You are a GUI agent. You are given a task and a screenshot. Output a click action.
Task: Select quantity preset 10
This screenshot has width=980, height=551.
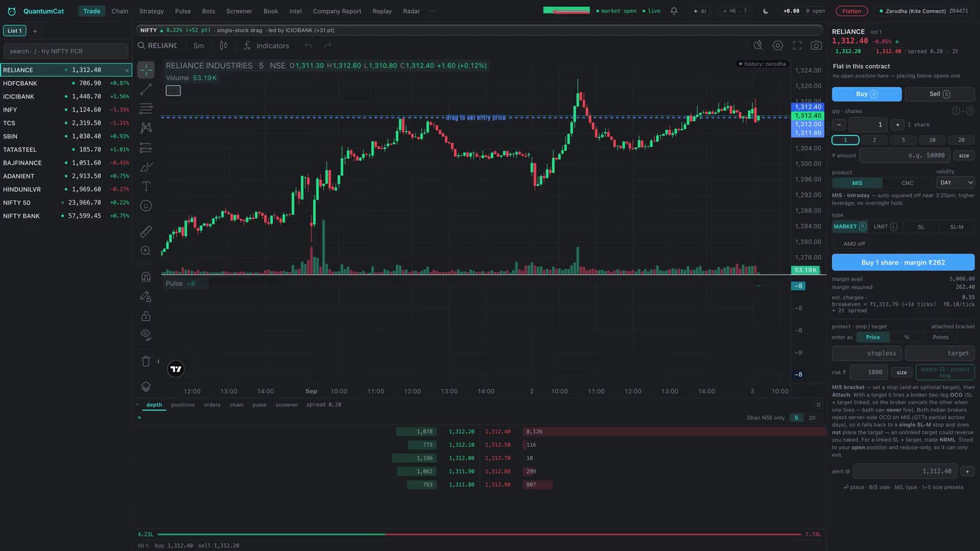932,140
